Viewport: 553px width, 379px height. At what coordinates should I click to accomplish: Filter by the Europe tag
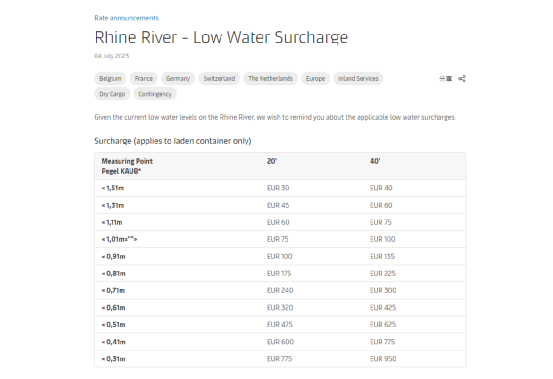click(x=315, y=78)
